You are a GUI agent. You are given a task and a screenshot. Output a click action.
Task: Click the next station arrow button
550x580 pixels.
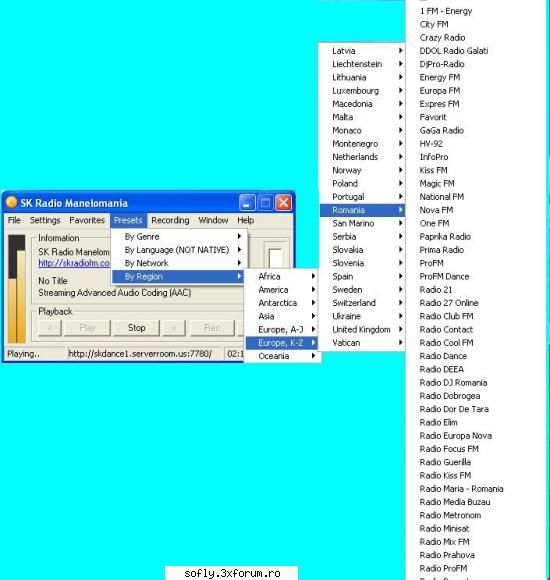(x=174, y=328)
